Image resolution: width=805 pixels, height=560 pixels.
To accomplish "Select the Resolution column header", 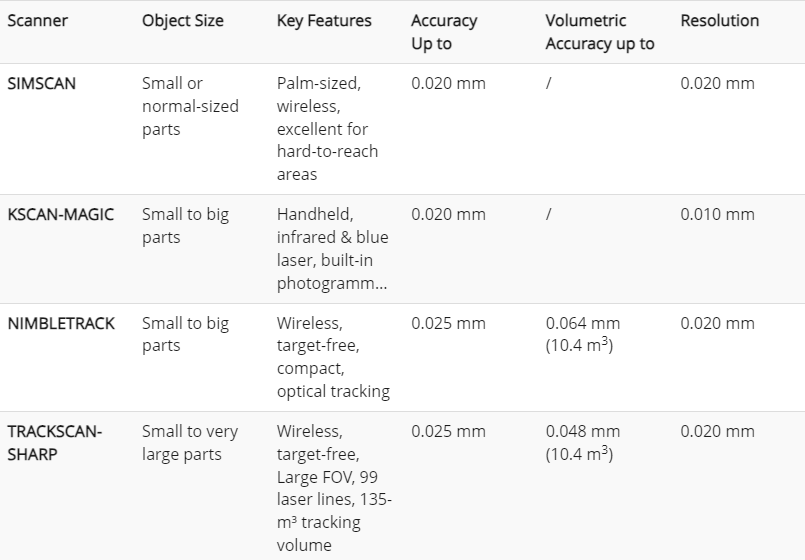I will click(x=719, y=21).
